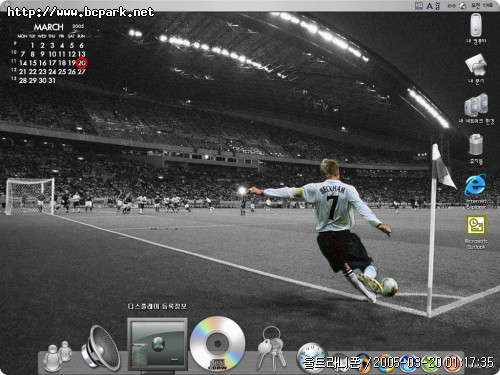Select date 1 on the calendar widget

32,45
